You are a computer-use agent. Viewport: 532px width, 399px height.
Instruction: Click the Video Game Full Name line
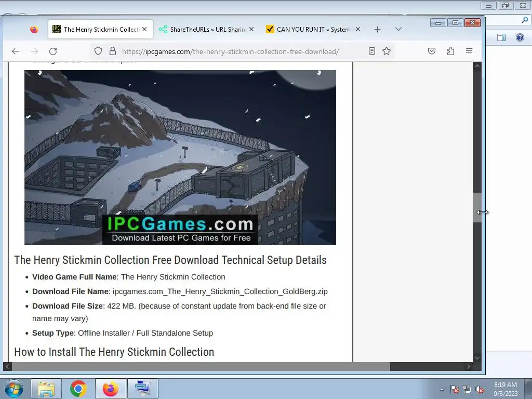click(x=129, y=277)
